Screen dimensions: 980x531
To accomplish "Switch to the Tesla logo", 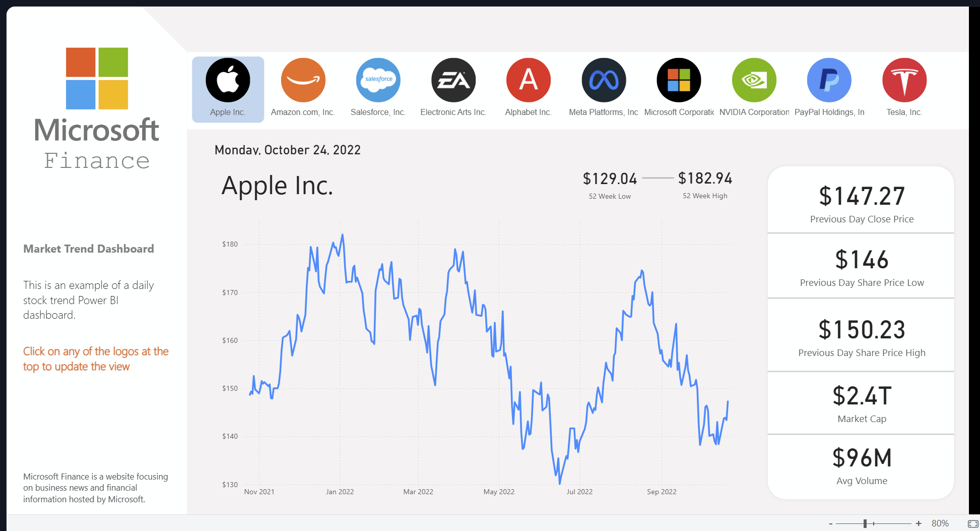I will (904, 80).
